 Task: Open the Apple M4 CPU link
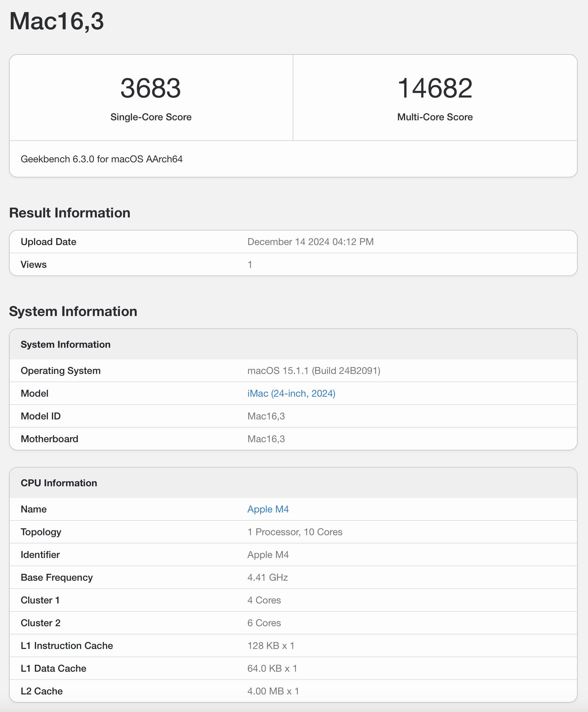[x=268, y=509]
